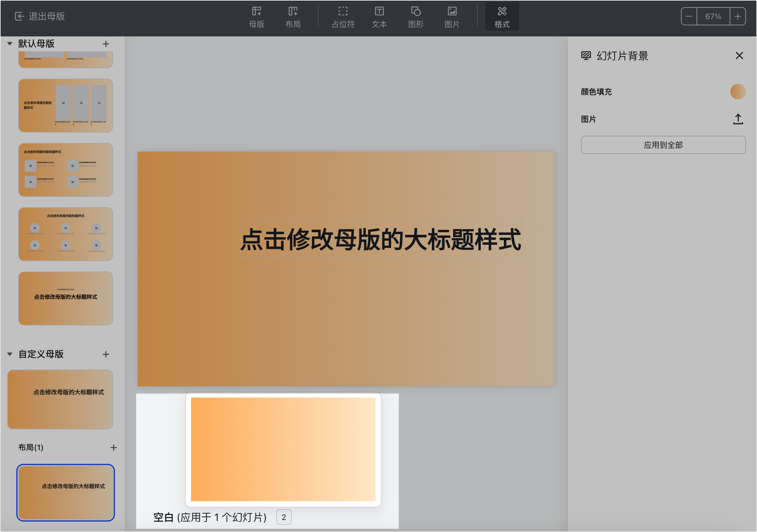
Task: Click the slide number 2 badge
Action: point(284,517)
